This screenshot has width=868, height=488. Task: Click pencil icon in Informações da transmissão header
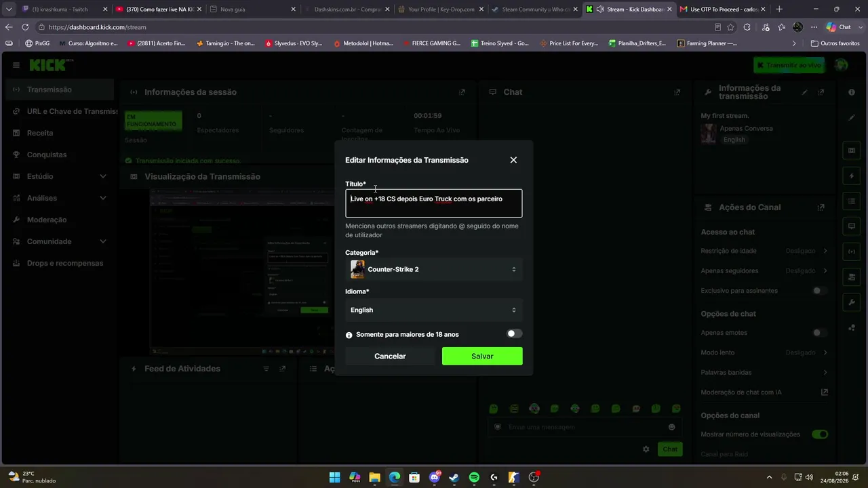(805, 92)
